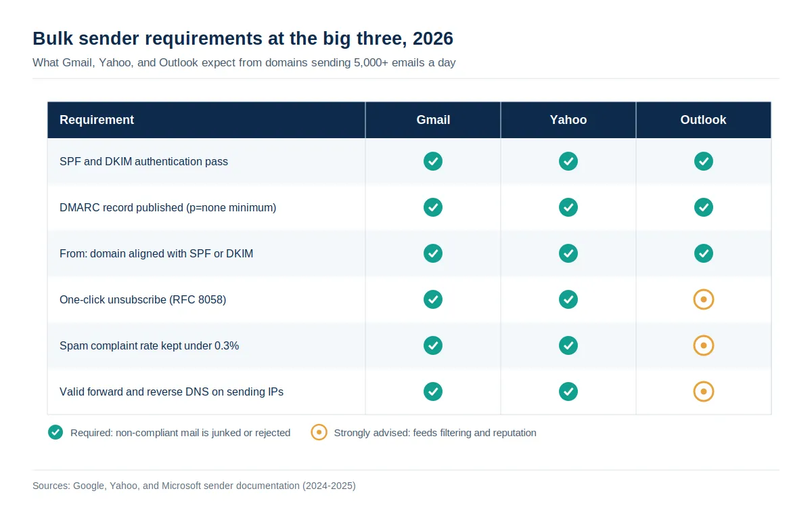Screen dimensions: 812x508
Task: Click the title 'Bulk sender requirements at the big three, 2026'
Action: pos(243,39)
